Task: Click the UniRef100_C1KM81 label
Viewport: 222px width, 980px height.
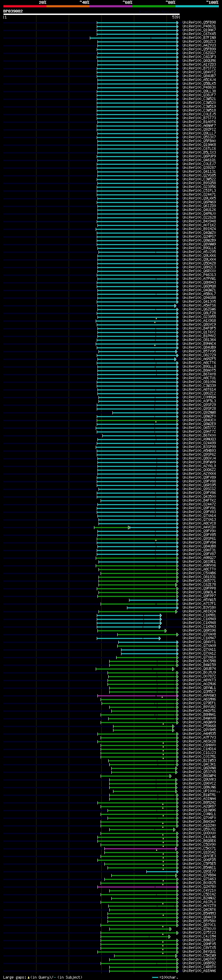Action: (199, 616)
